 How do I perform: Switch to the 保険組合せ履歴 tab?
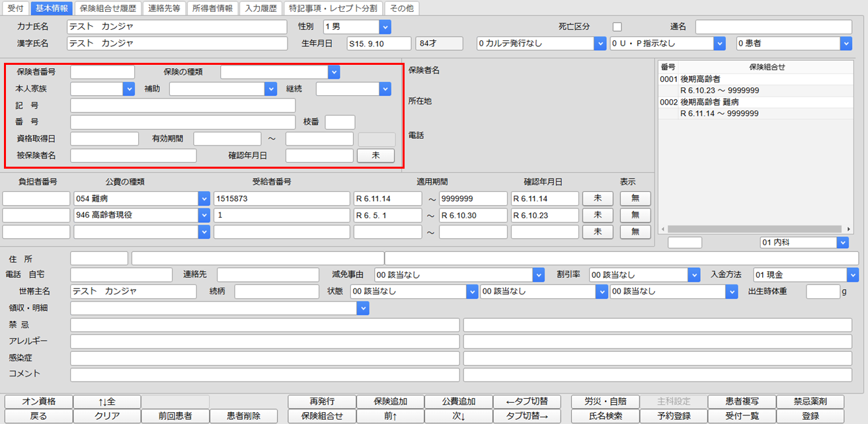(108, 9)
